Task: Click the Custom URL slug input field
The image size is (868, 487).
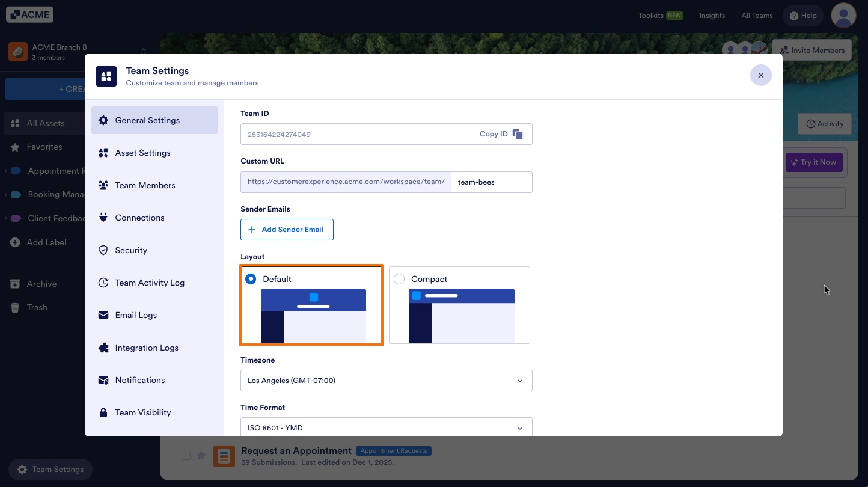Action: click(491, 182)
